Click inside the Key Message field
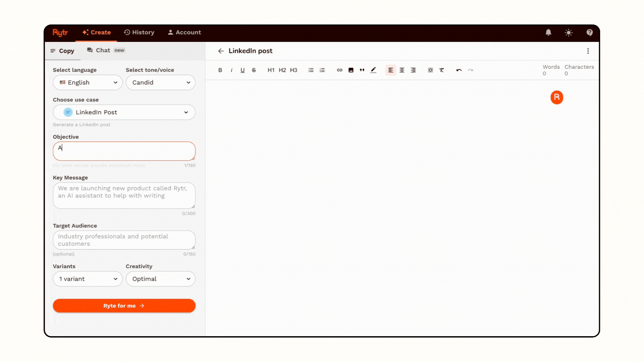 124,196
